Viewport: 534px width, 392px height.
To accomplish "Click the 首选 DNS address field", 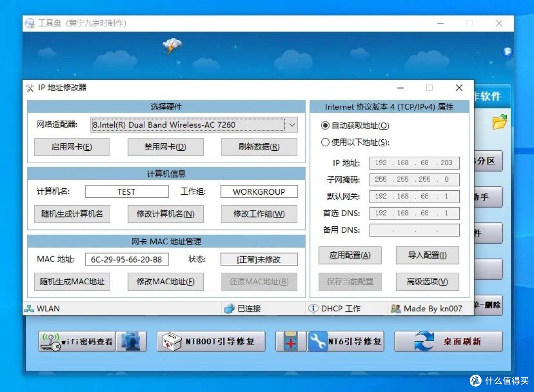I will pyautogui.click(x=414, y=213).
